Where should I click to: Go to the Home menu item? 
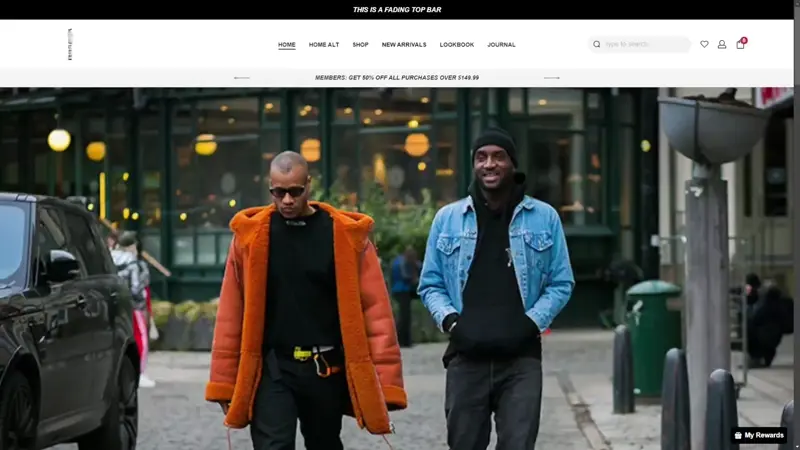pyautogui.click(x=287, y=44)
